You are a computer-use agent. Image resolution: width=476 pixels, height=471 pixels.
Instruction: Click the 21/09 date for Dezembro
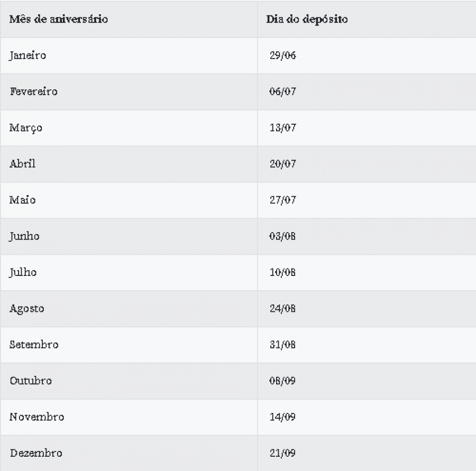coord(282,453)
